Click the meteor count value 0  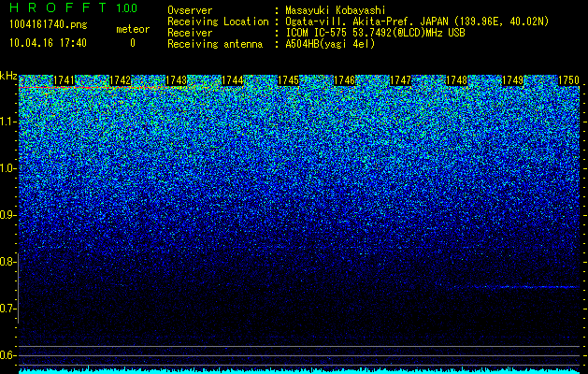(133, 43)
